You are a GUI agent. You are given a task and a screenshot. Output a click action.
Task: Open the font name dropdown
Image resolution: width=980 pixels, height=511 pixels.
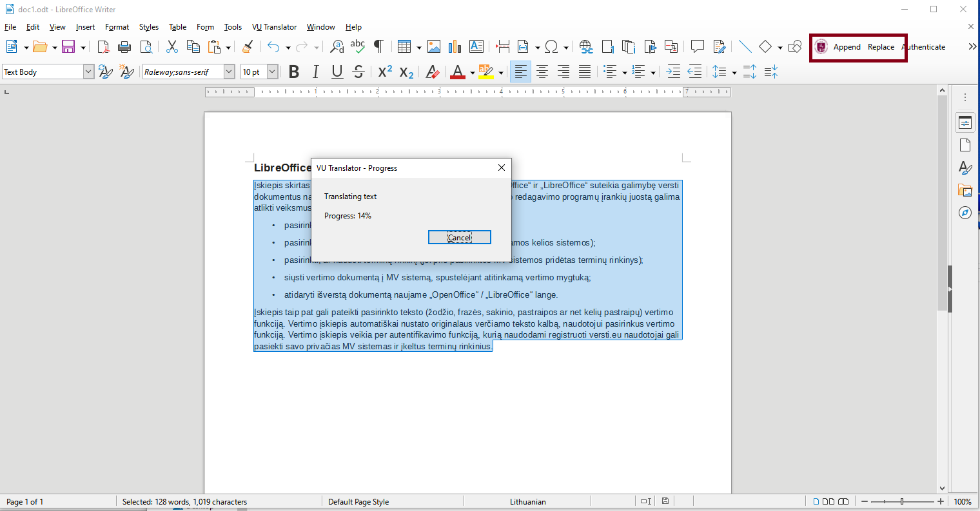point(229,72)
